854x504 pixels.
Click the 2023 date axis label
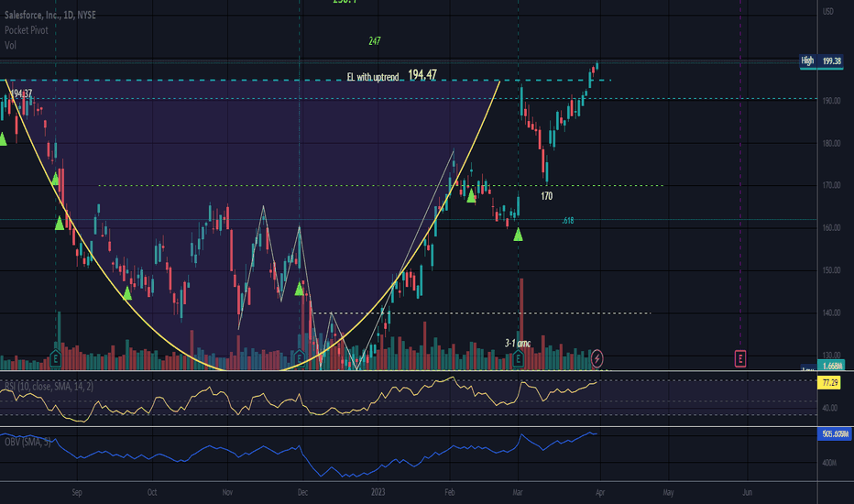coord(378,492)
